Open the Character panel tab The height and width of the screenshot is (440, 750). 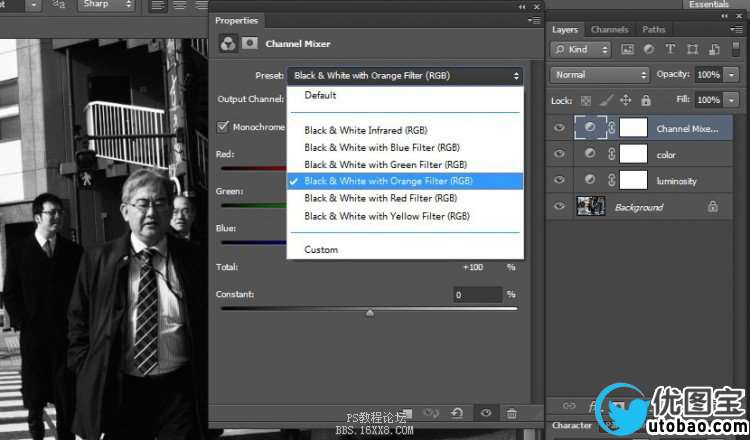572,425
